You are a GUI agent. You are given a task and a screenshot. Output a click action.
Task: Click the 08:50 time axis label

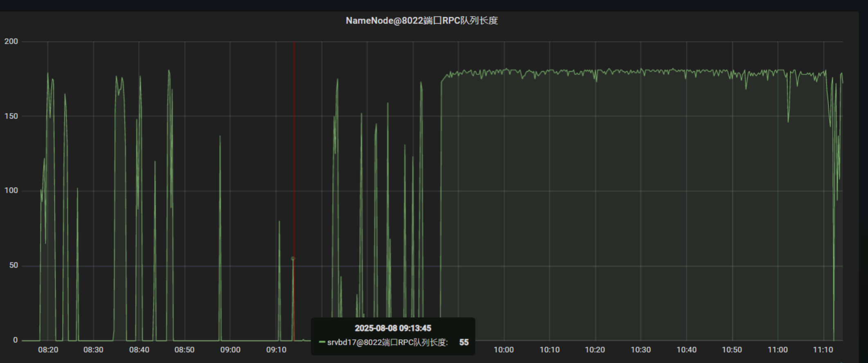184,350
